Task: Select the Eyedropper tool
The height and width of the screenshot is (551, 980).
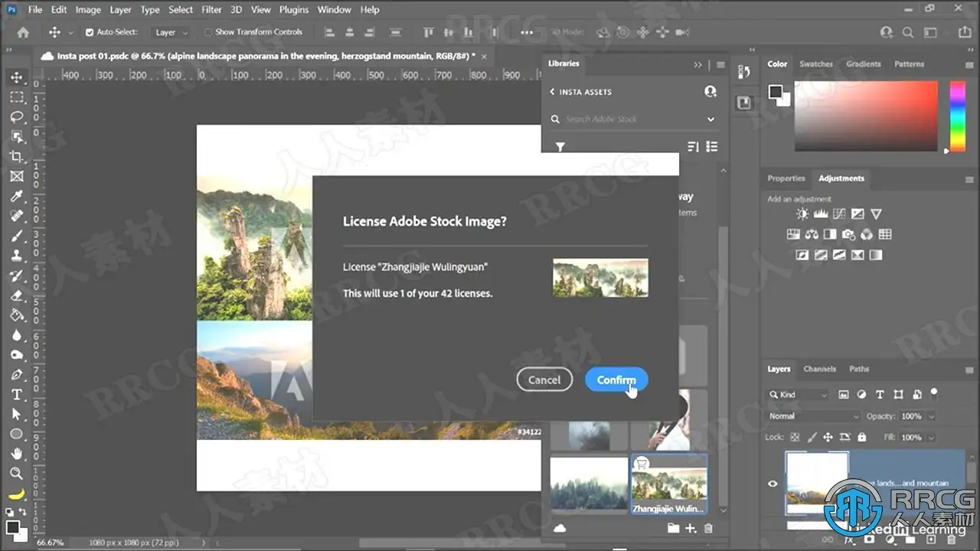Action: click(x=16, y=197)
